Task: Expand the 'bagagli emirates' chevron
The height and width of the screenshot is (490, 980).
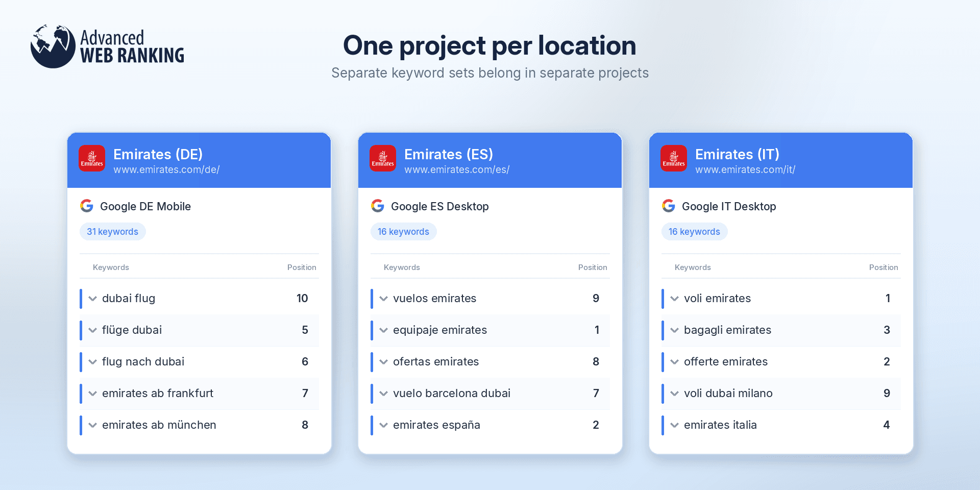Action: (674, 330)
